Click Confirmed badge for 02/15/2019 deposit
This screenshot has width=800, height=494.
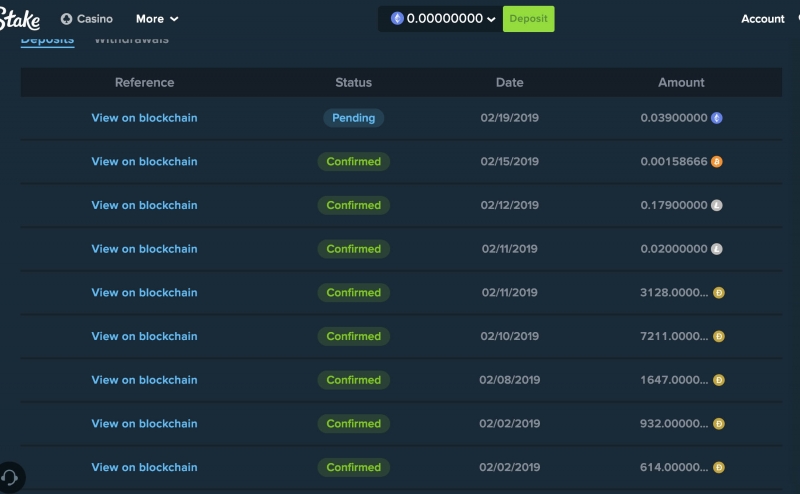pos(354,162)
